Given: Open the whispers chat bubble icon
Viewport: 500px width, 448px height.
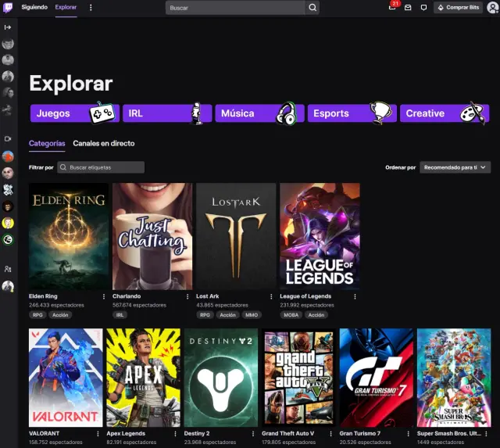Looking at the screenshot, I should pos(423,7).
